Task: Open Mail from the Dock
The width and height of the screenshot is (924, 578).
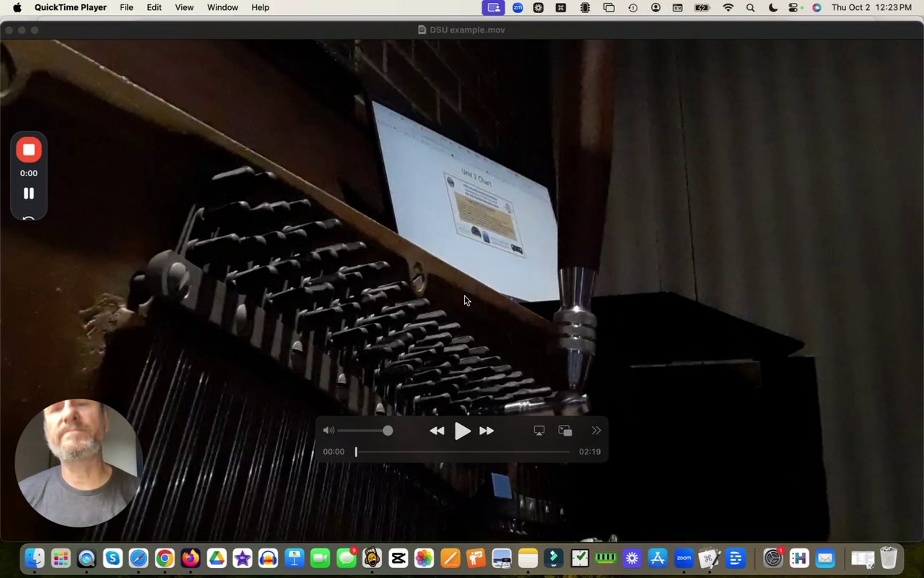Action: pos(825,558)
